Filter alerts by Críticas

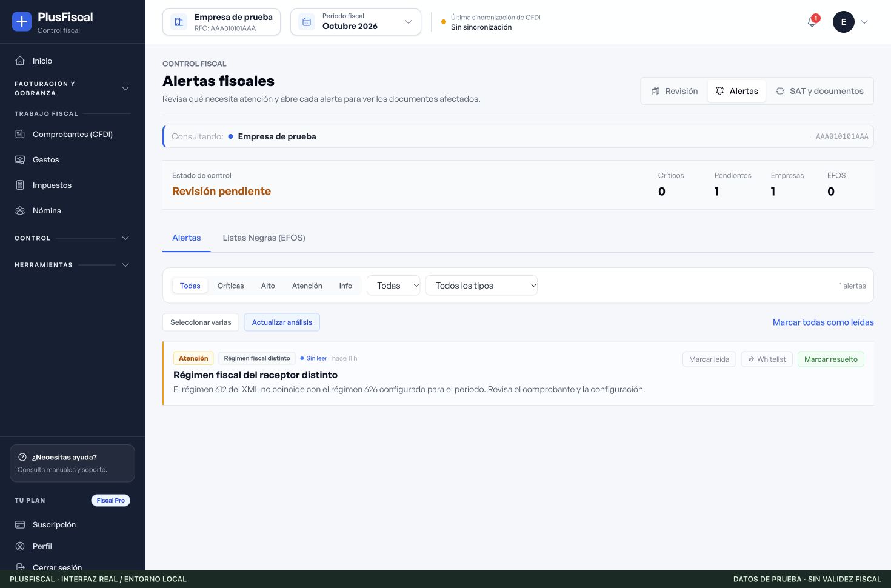[230, 286]
